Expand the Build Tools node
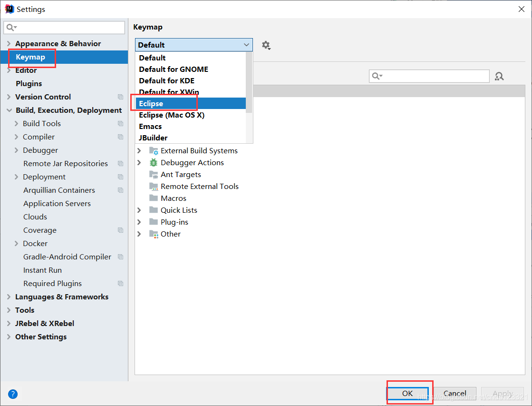The image size is (532, 406). point(16,124)
